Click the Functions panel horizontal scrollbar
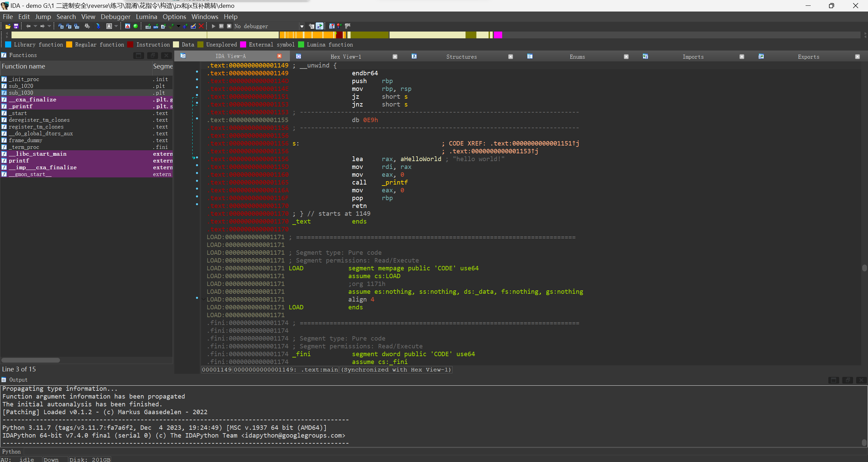This screenshot has height=462, width=868. pos(31,360)
